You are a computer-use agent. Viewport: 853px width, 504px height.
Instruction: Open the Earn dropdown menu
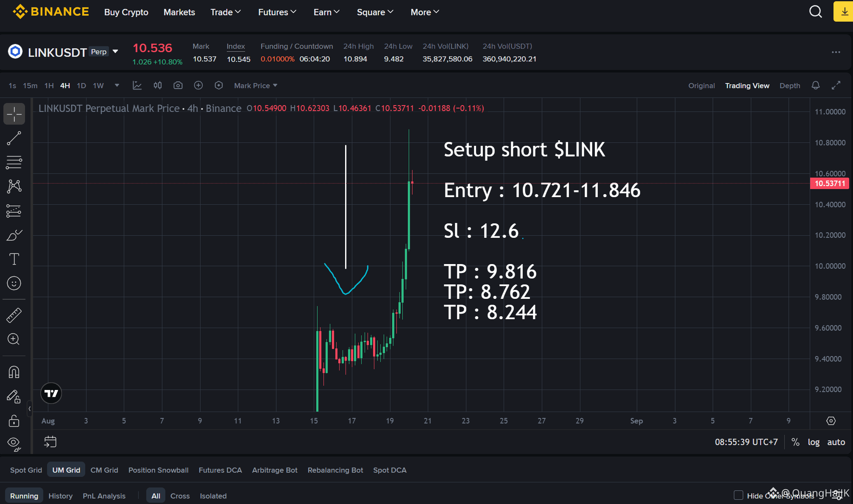pos(326,12)
